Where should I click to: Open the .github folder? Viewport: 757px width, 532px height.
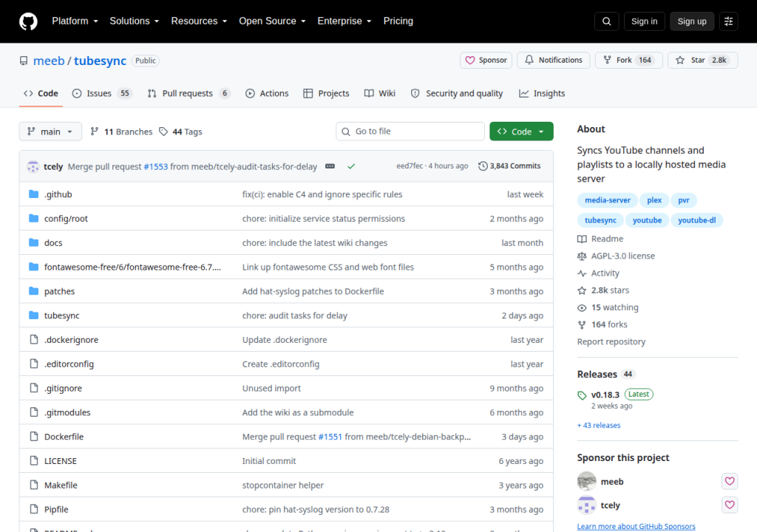coord(58,194)
